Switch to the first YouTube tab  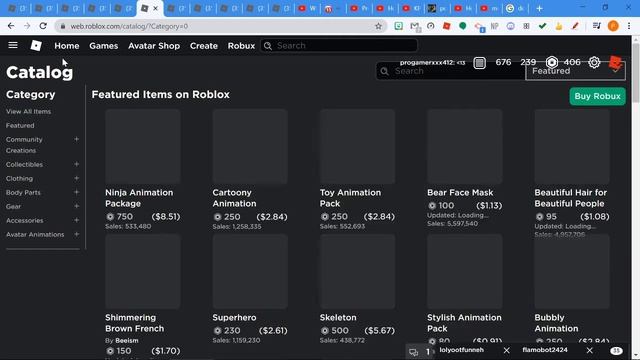tap(307, 8)
